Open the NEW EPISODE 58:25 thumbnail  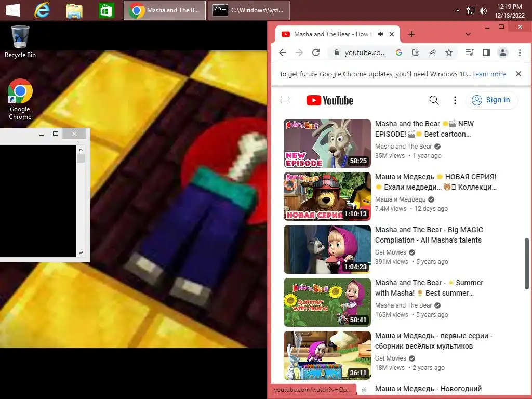click(327, 143)
